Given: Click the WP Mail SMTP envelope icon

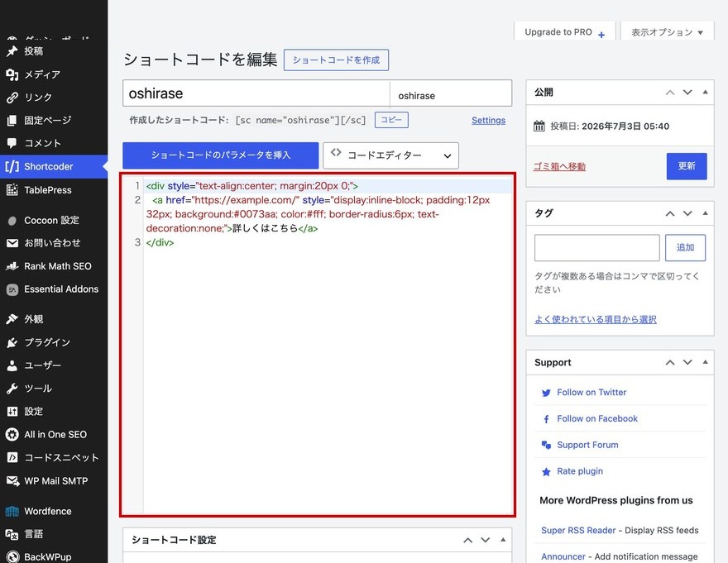Looking at the screenshot, I should click(x=12, y=481).
